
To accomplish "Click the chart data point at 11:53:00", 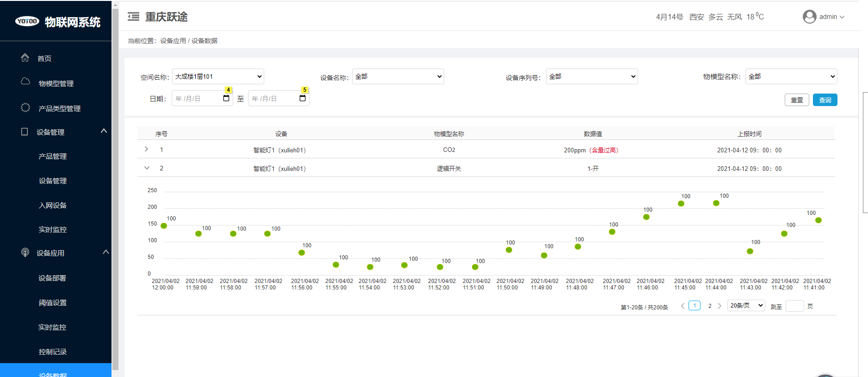I will (x=404, y=265).
